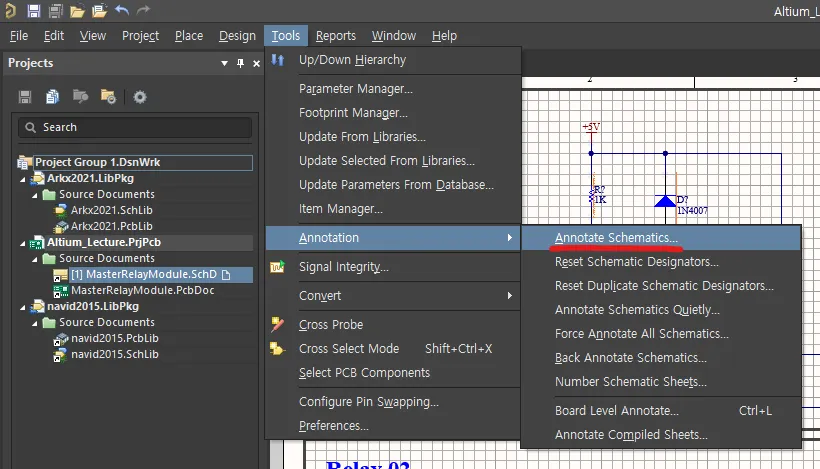The width and height of the screenshot is (820, 469).
Task: Choose Update From Libraries...
Action: pyautogui.click(x=393, y=137)
